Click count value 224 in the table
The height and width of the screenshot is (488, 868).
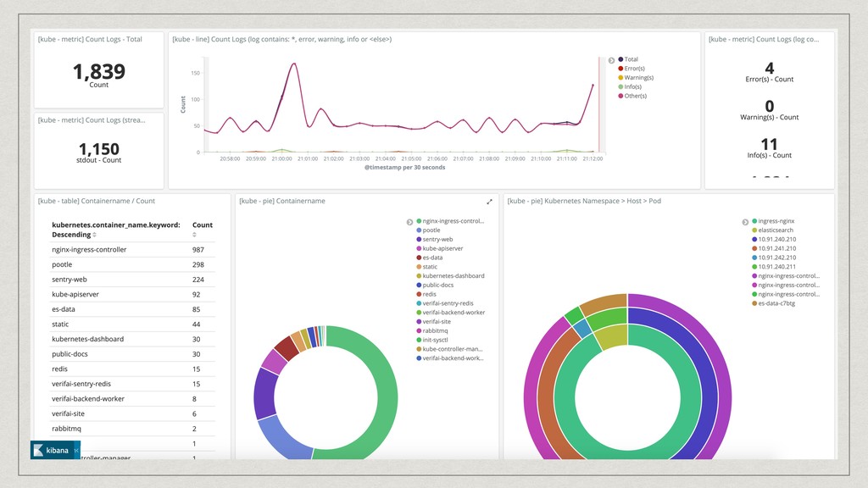pyautogui.click(x=198, y=280)
